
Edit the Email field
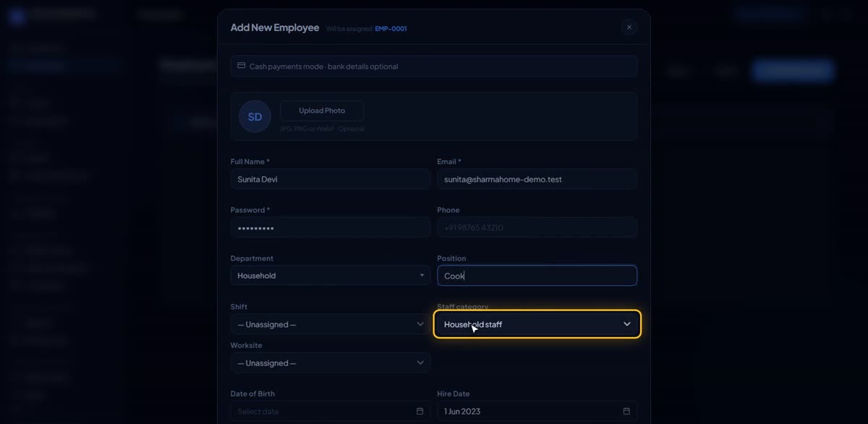click(537, 179)
